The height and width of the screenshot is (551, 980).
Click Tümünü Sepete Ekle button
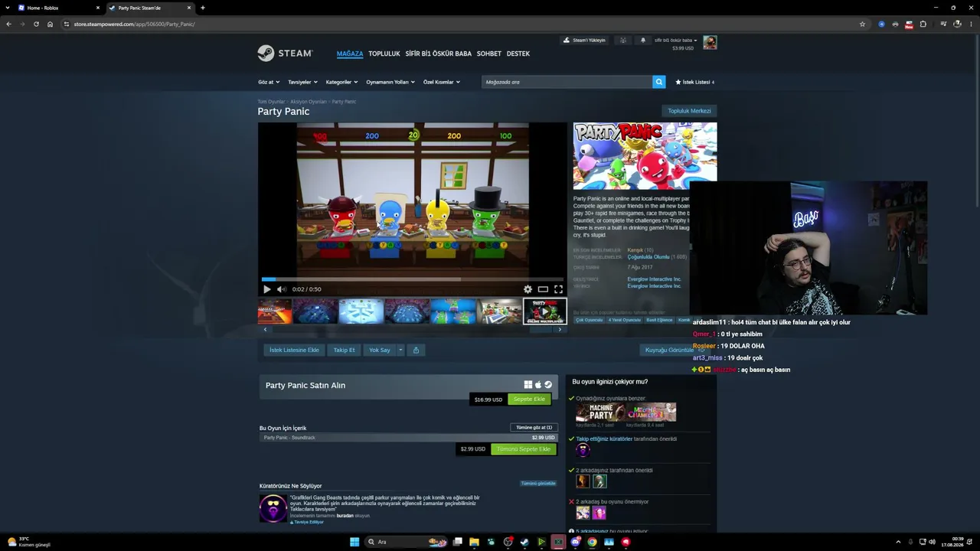point(524,449)
